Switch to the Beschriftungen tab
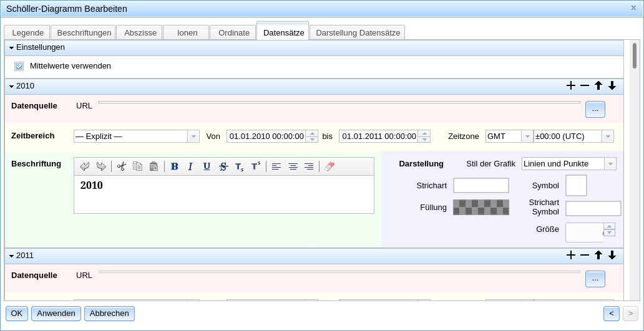 (84, 33)
